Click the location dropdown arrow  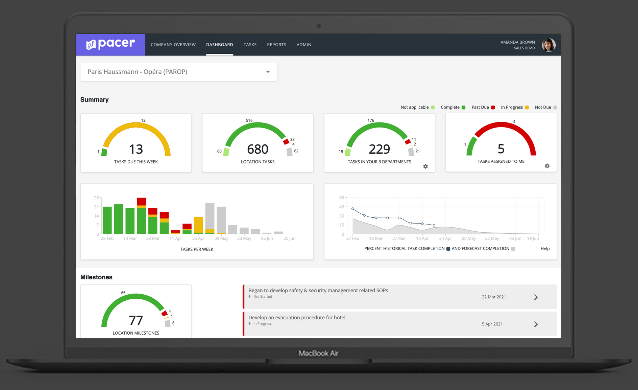coord(268,72)
